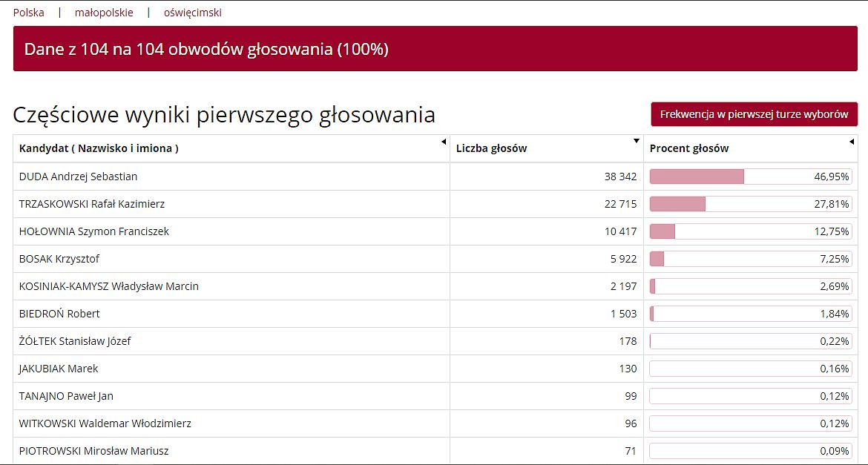
Task: Click the 46,95% progress bar for Duda
Action: click(x=750, y=177)
